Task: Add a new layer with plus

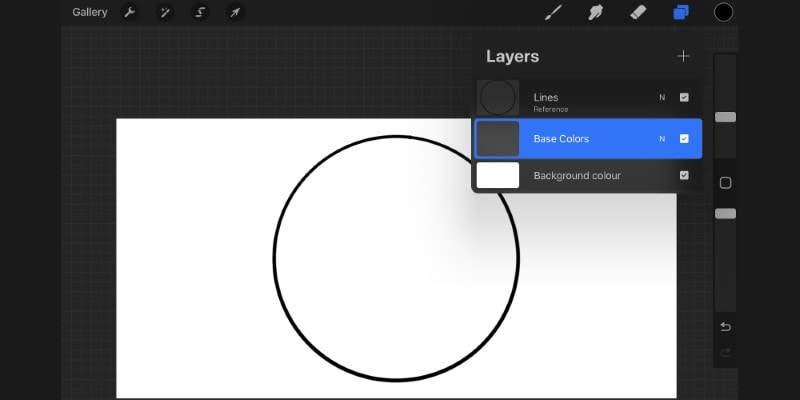Action: [683, 56]
